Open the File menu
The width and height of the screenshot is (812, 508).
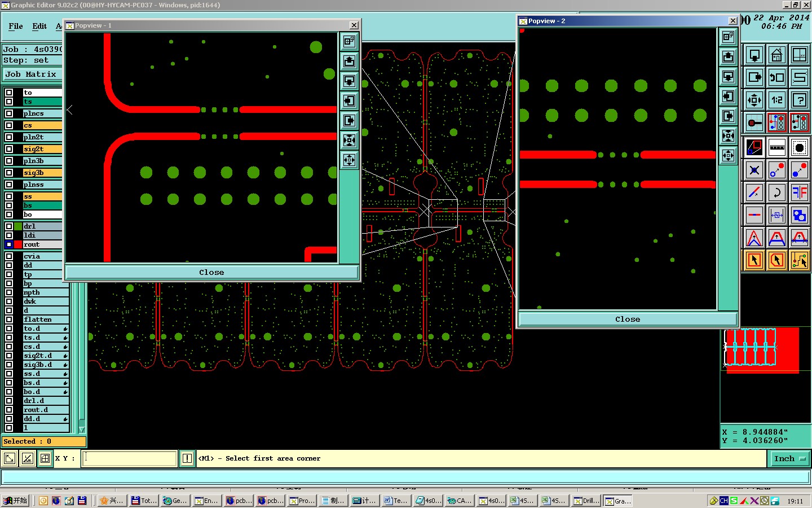pyautogui.click(x=16, y=26)
